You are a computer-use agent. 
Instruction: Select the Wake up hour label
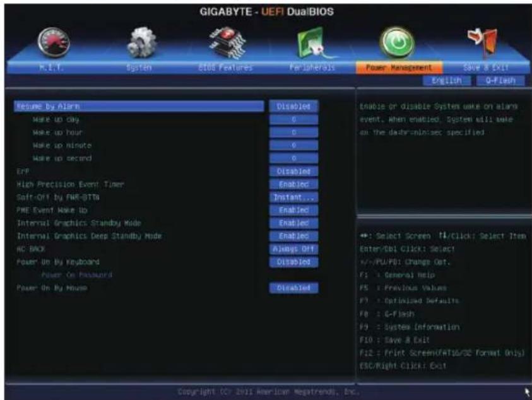tap(57, 132)
